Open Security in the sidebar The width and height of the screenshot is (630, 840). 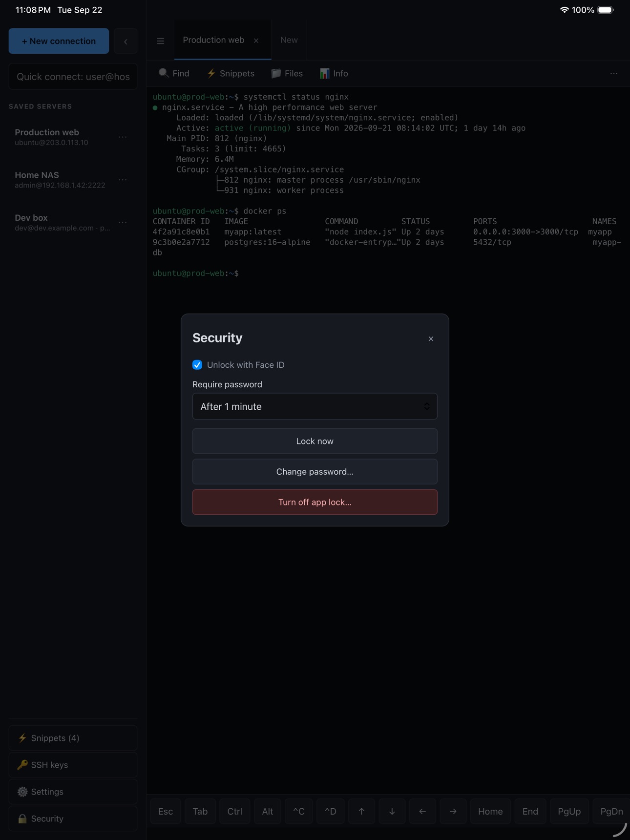click(x=73, y=819)
